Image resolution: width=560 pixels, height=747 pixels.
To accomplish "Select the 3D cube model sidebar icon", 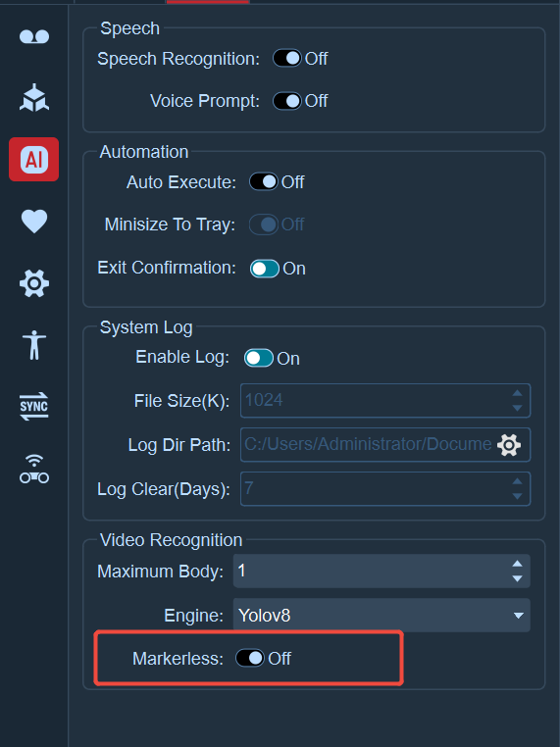I will click(34, 98).
